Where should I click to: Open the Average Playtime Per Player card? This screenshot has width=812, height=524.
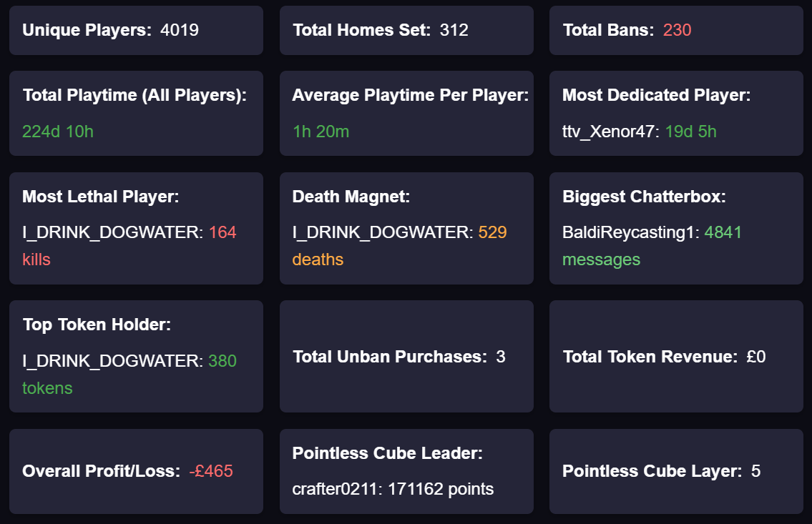(406, 113)
